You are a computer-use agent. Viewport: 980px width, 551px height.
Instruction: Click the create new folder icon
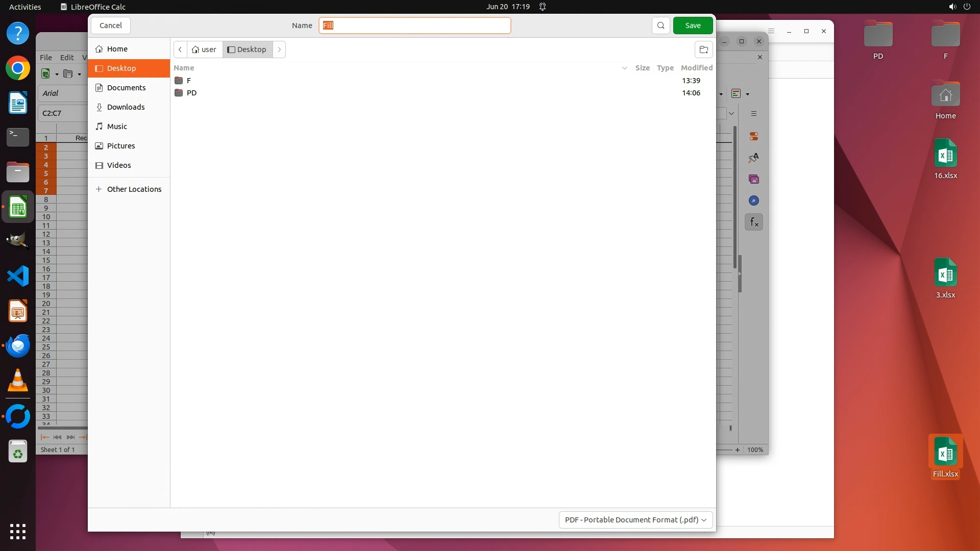(703, 49)
